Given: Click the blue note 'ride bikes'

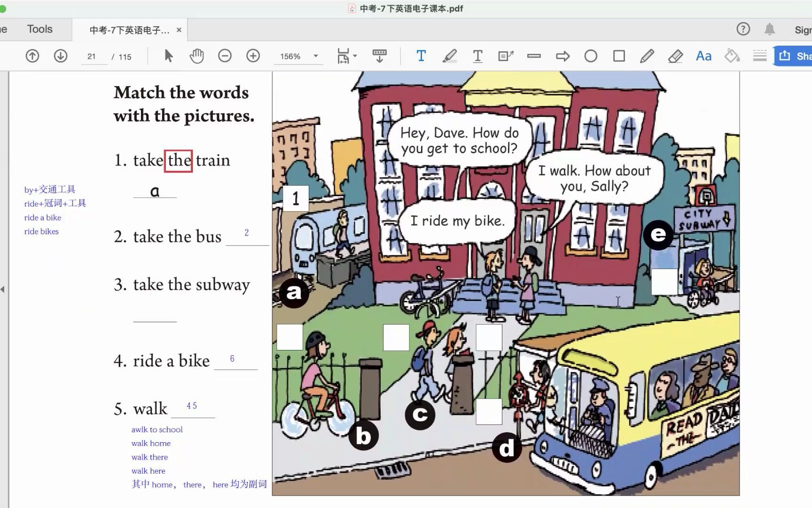Looking at the screenshot, I should (41, 231).
